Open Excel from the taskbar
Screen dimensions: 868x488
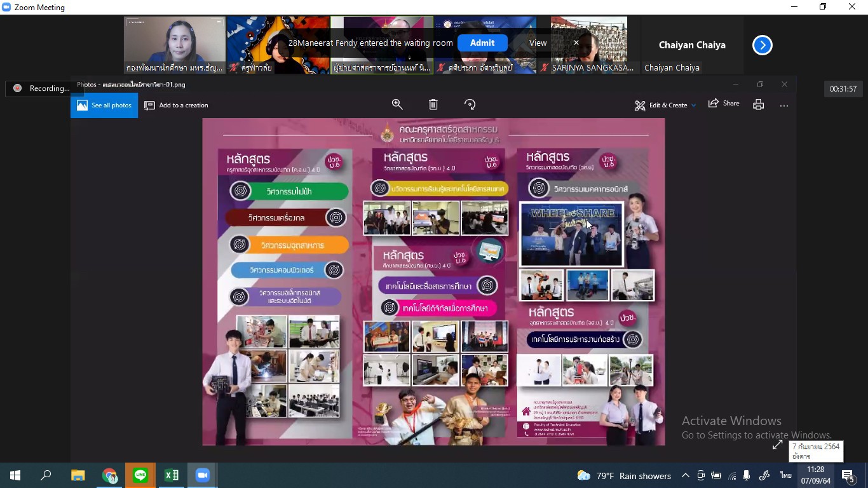pyautogui.click(x=172, y=475)
